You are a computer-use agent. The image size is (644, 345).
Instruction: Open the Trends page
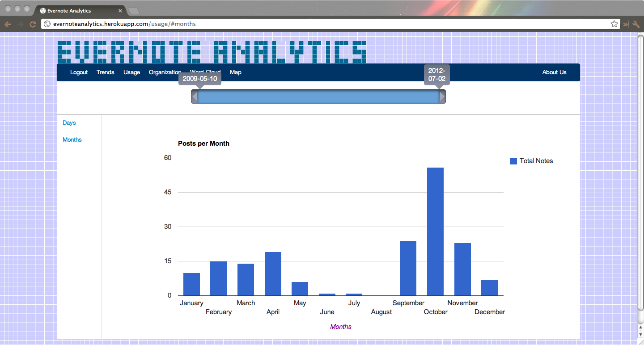[106, 72]
